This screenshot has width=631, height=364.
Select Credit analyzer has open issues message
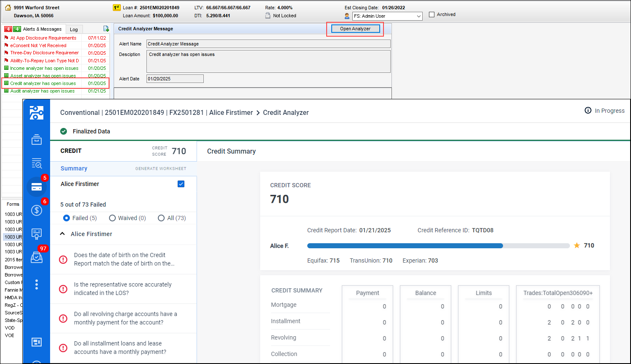pos(56,83)
